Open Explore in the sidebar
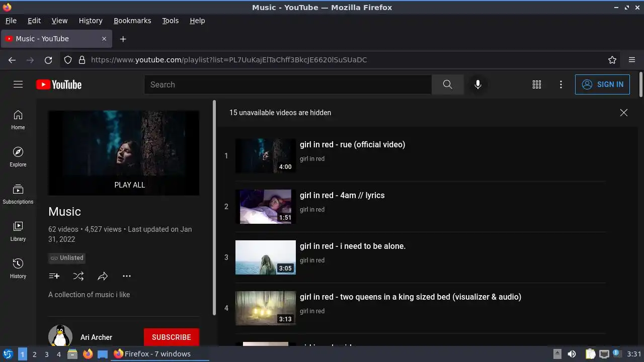 point(18,157)
